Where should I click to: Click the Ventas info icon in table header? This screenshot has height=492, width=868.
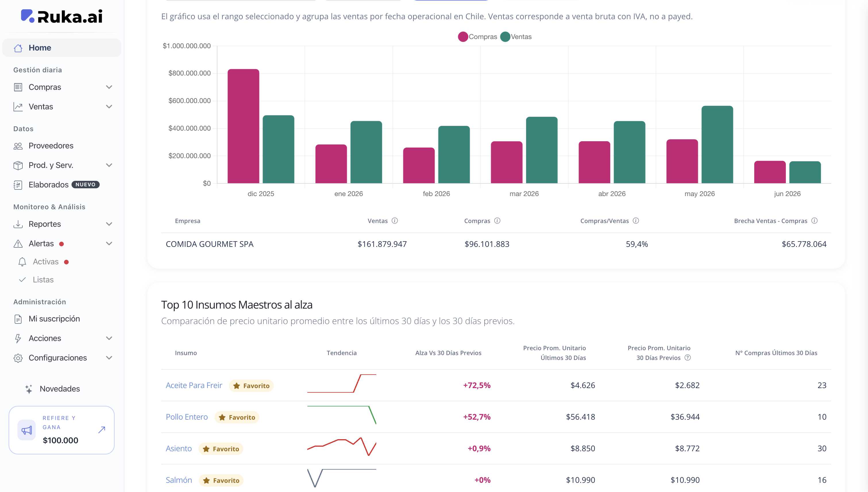pos(395,221)
